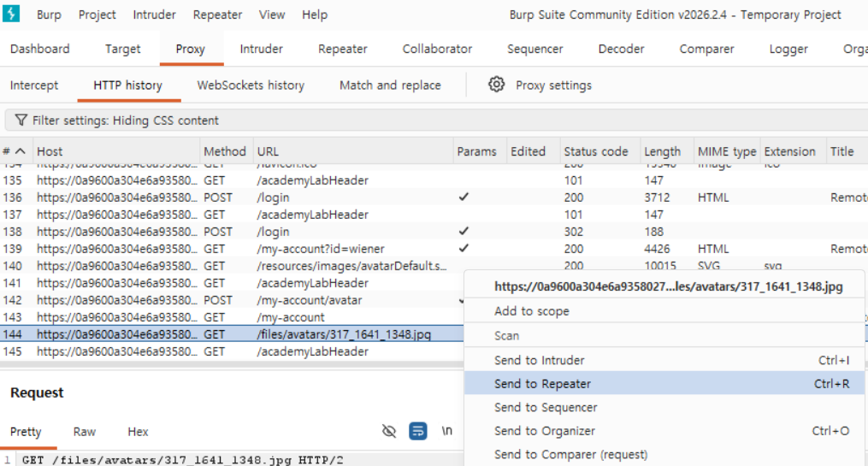This screenshot has width=868, height=466.
Task: Toggle the word wrap icon in Request
Action: click(x=418, y=431)
